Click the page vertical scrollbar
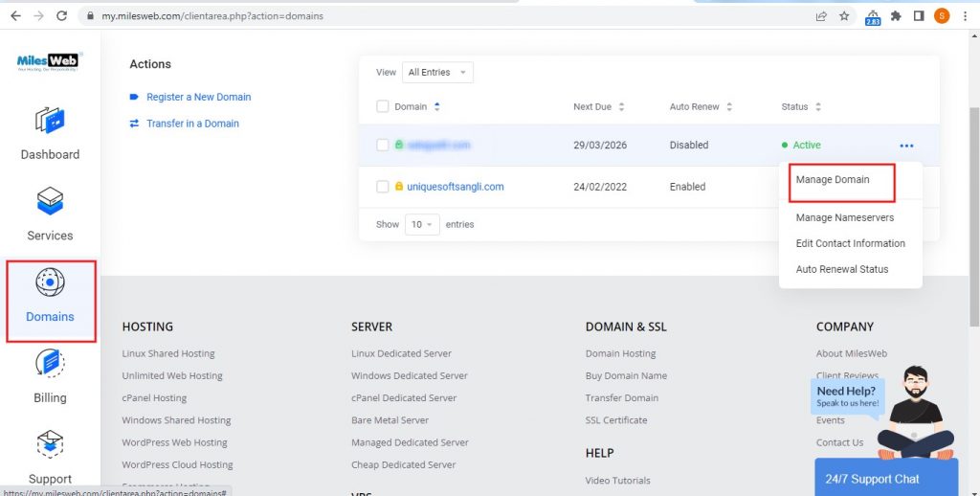Viewport: 980px width, 496px height. (973, 215)
